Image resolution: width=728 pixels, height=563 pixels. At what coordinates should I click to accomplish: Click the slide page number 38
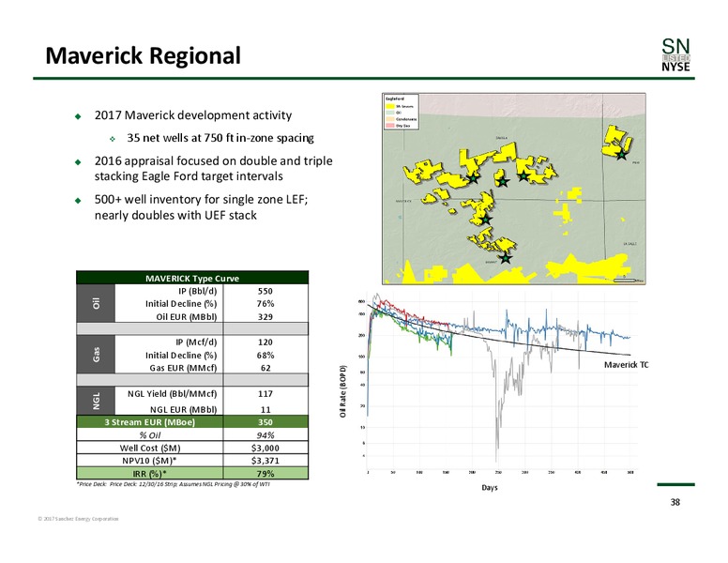pos(675,502)
